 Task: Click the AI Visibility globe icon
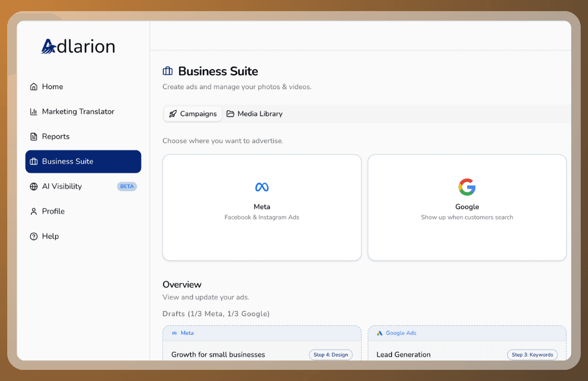coord(34,187)
